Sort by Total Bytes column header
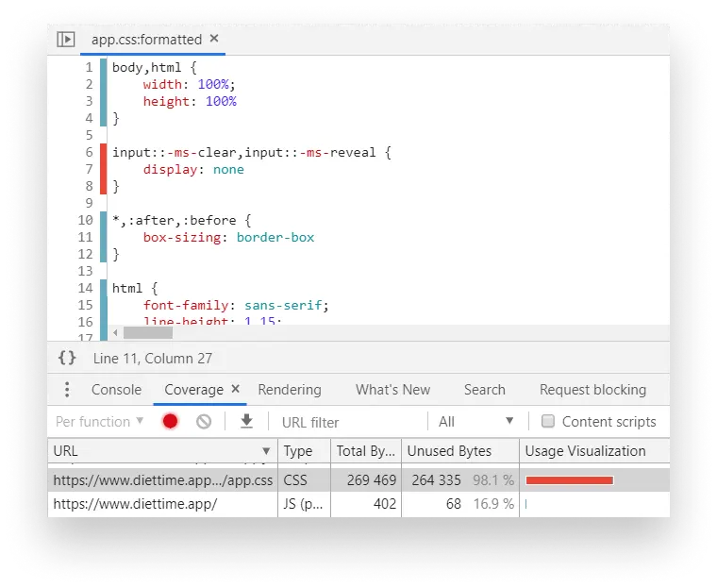717x588 pixels. pyautogui.click(x=366, y=451)
